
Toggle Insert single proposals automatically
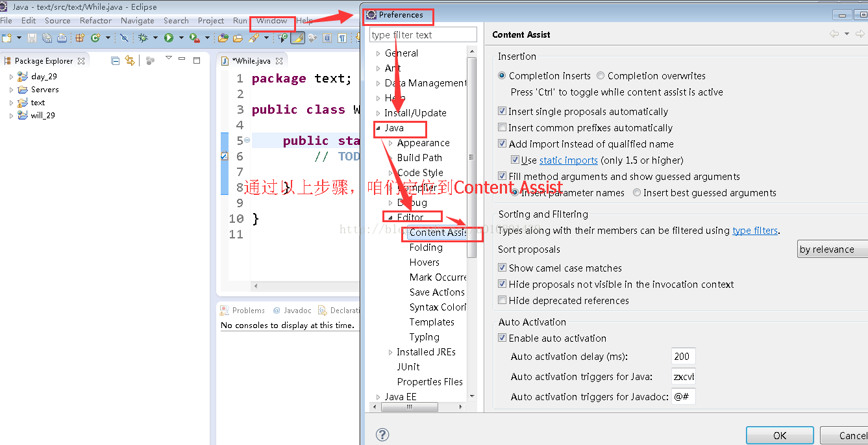click(502, 112)
